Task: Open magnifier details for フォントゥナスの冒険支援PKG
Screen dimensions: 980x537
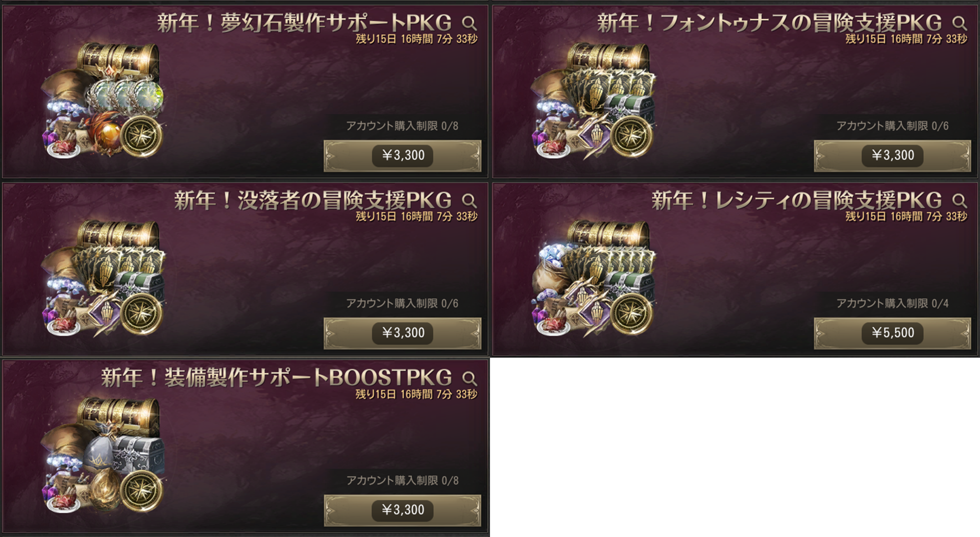Action: click(x=959, y=23)
